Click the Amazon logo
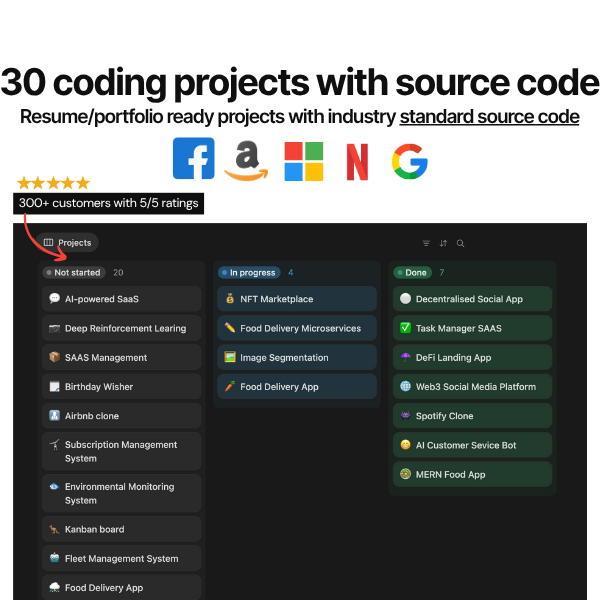The image size is (600, 600). (x=246, y=161)
